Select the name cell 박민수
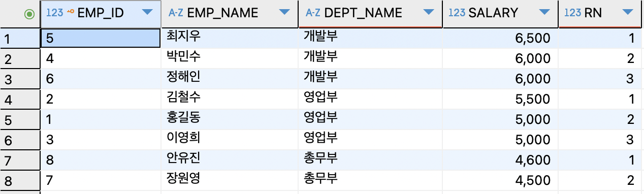Screen dimensions: 644x194 pos(230,58)
